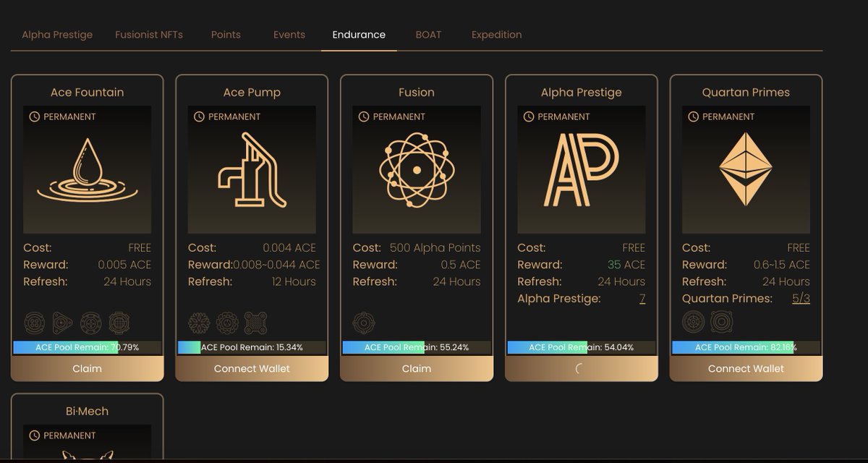
Task: Click the ACE Pool Remain 15.34% bar
Action: [252, 347]
